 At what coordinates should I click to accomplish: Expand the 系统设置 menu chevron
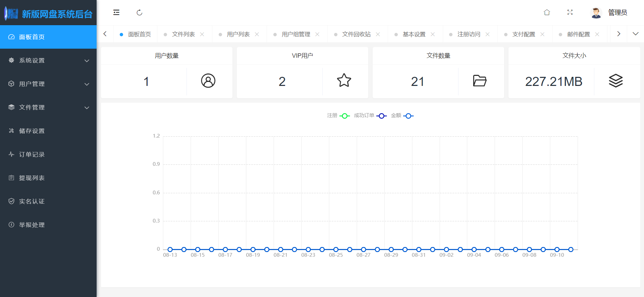pyautogui.click(x=87, y=61)
